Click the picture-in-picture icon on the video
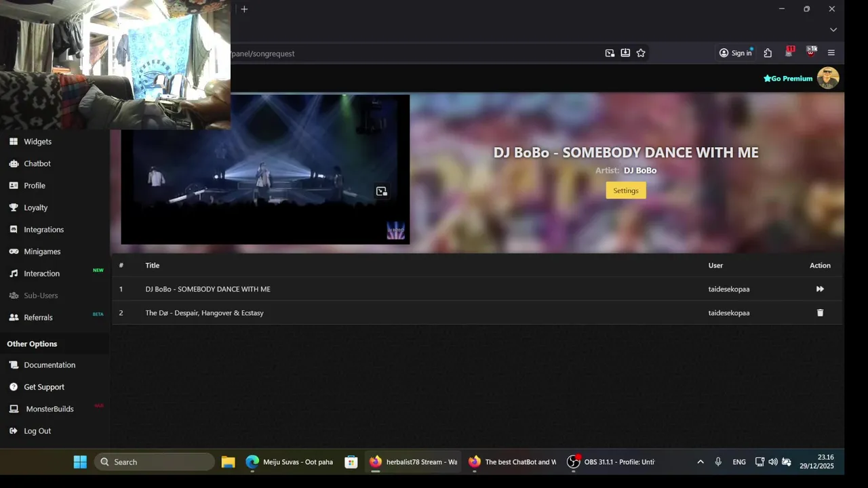This screenshot has height=488, width=868. (x=381, y=192)
